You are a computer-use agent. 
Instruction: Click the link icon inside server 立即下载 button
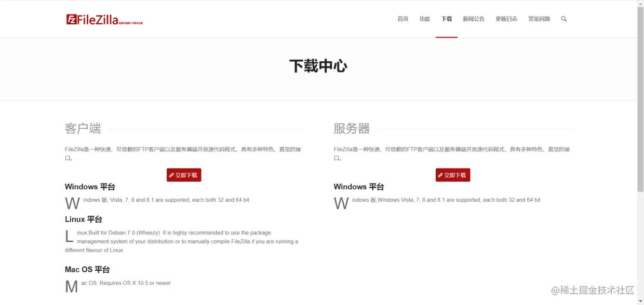440,175
